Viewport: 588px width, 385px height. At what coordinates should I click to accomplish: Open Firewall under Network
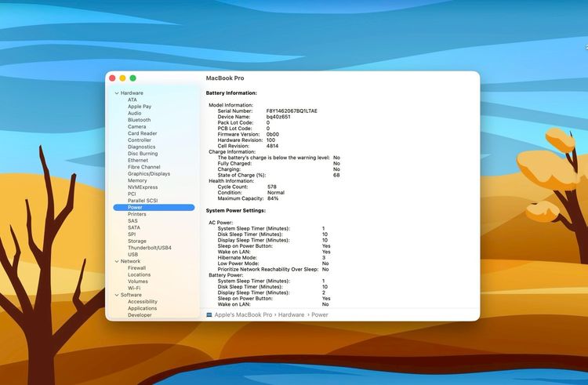point(136,268)
